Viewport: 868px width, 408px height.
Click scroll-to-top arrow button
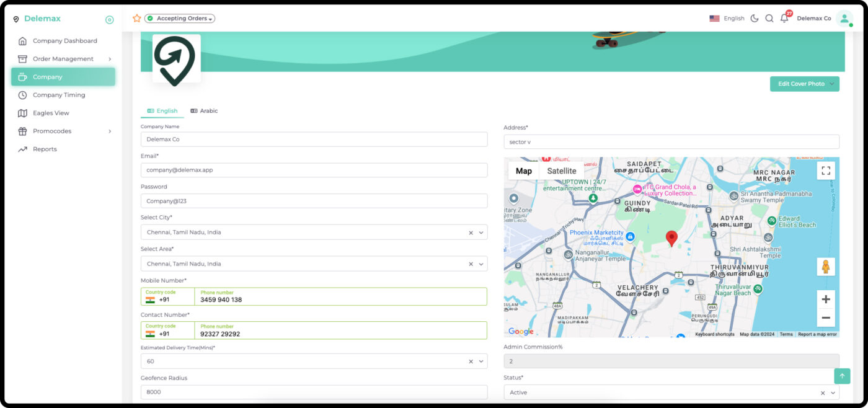[842, 376]
